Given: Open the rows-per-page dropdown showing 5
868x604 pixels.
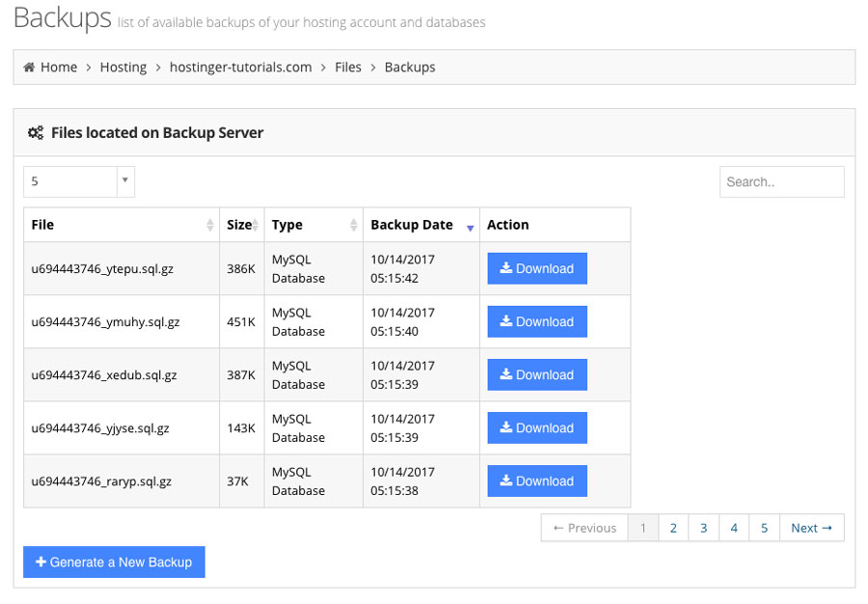Looking at the screenshot, I should click(79, 181).
